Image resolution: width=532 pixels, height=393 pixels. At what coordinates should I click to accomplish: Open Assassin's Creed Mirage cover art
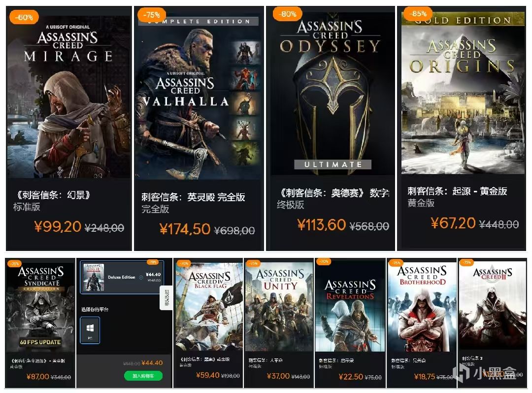[68, 97]
